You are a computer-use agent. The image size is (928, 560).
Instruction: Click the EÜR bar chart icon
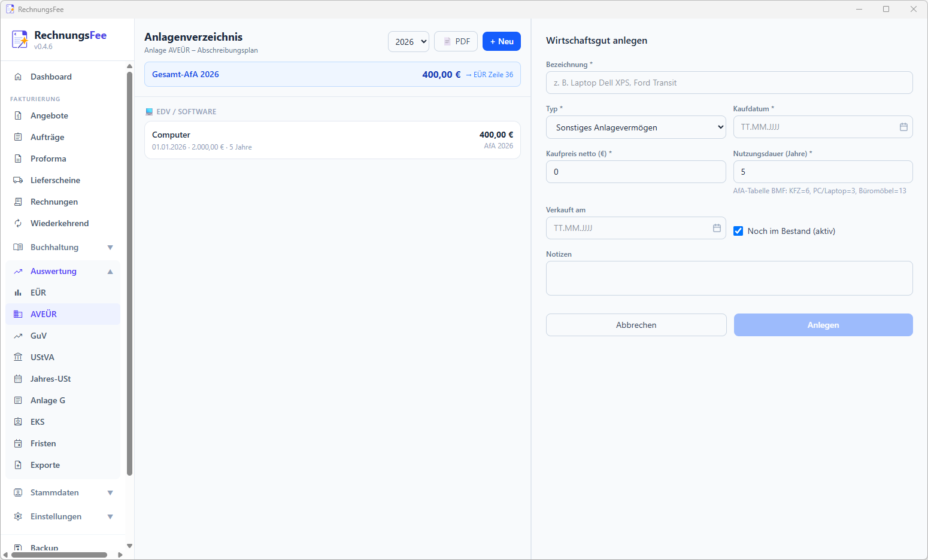click(x=18, y=293)
